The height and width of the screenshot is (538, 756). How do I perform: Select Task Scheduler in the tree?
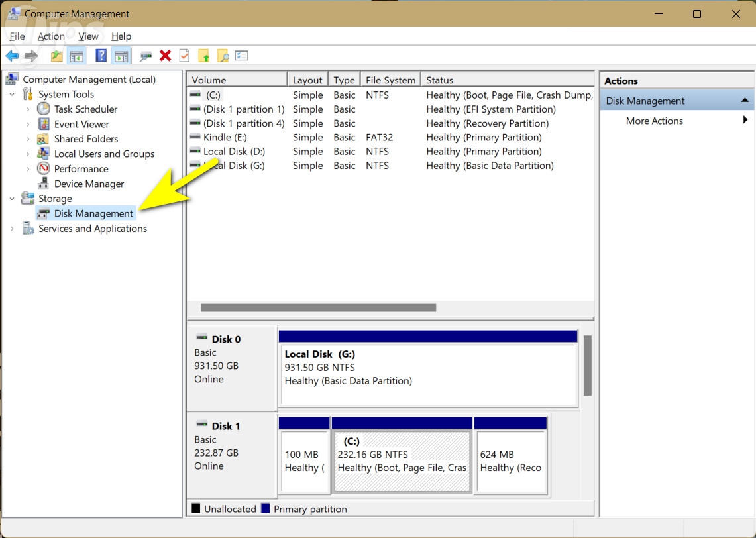pyautogui.click(x=85, y=109)
